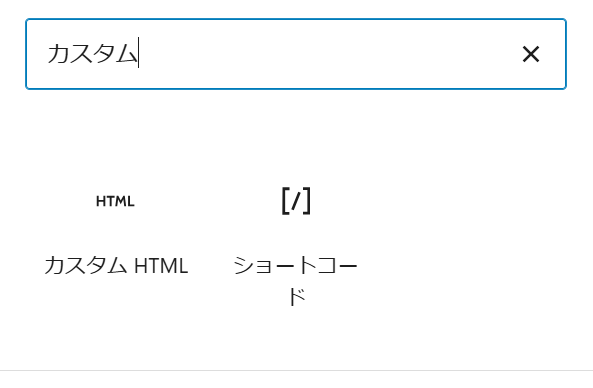Add a Custom HTML block from results
This screenshot has height=388, width=593.
coord(116,234)
